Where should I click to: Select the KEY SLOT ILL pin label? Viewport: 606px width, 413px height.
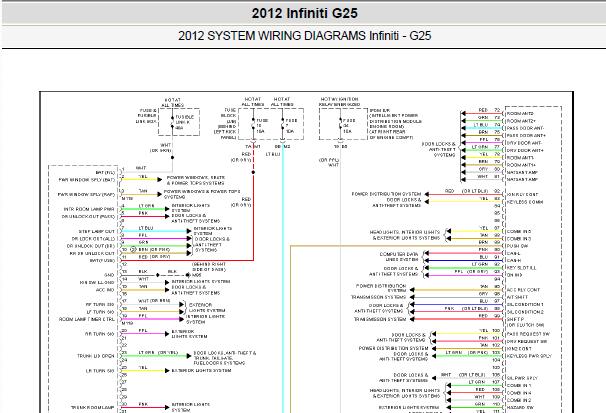[x=521, y=268]
